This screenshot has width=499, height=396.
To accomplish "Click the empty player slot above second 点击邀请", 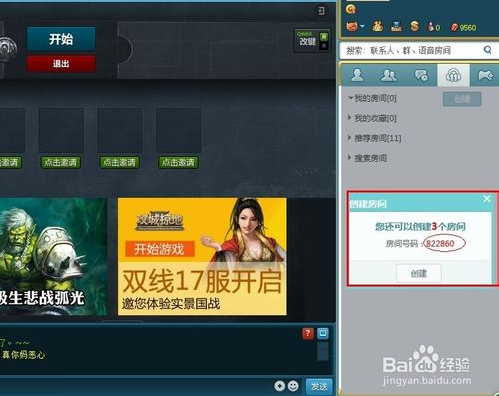I will [x=61, y=130].
